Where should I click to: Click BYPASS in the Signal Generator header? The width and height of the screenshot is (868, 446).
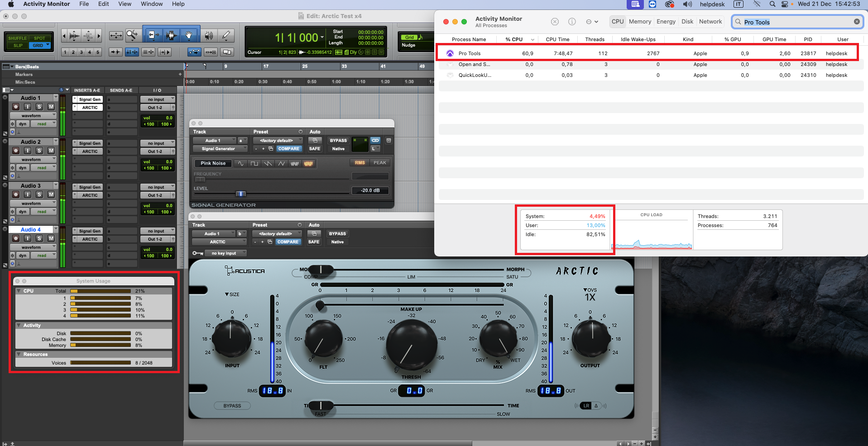pos(338,141)
